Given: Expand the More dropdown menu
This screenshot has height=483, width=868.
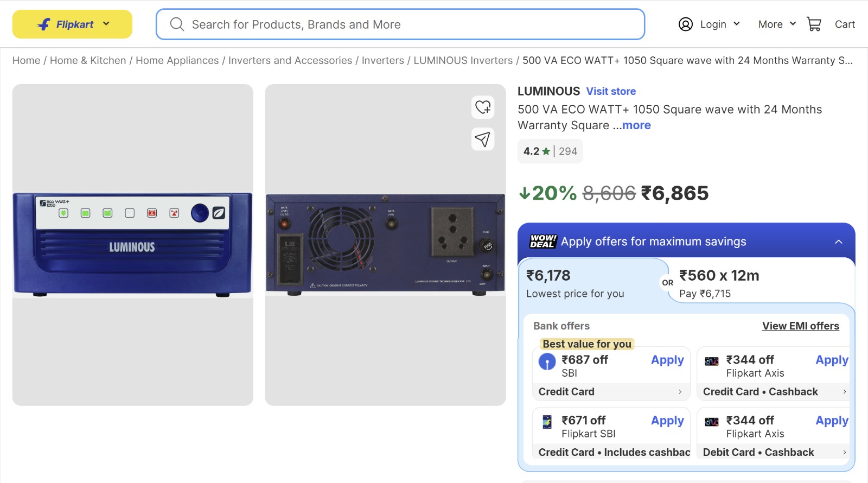Looking at the screenshot, I should (x=777, y=24).
